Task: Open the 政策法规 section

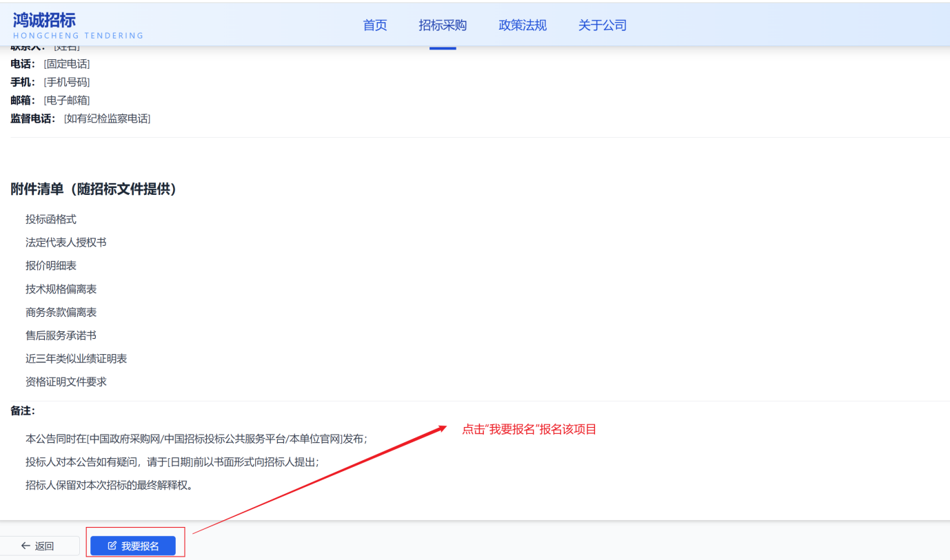Action: pos(522,25)
